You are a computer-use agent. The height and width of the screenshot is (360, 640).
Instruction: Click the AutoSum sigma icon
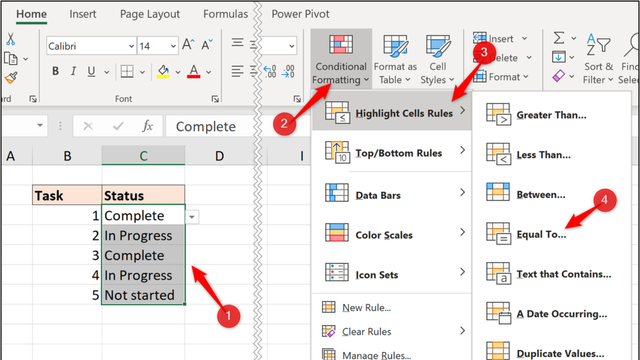[559, 38]
